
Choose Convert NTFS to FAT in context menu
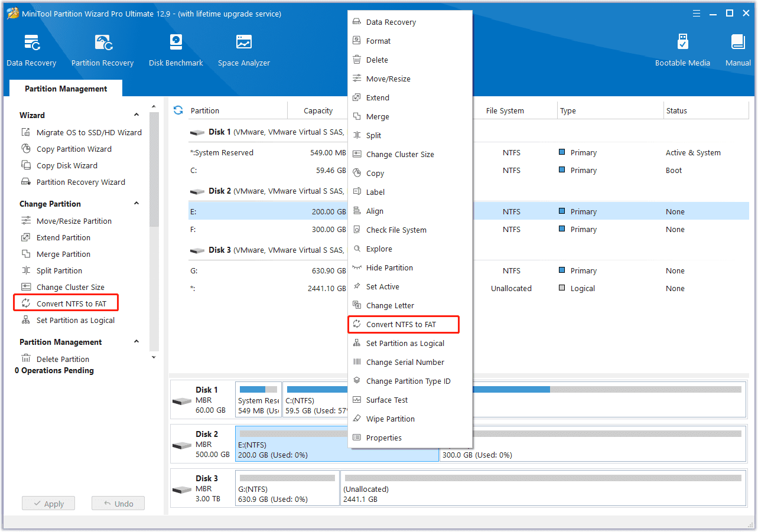point(404,324)
